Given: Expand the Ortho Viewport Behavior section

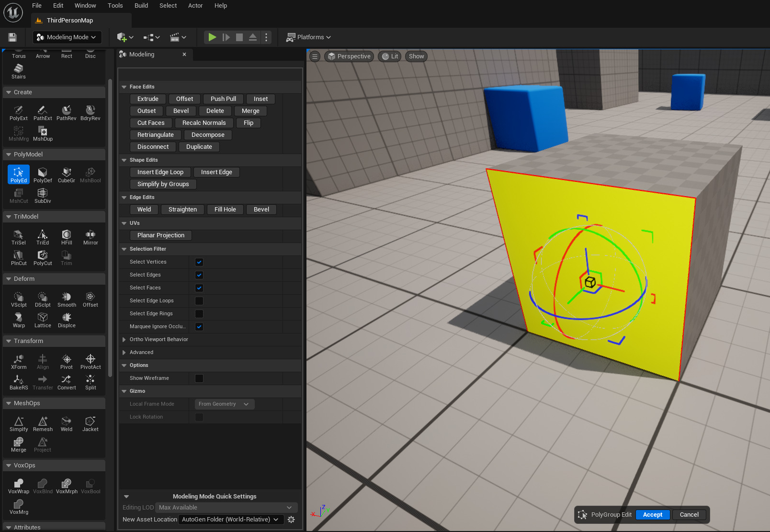Looking at the screenshot, I should 124,340.
